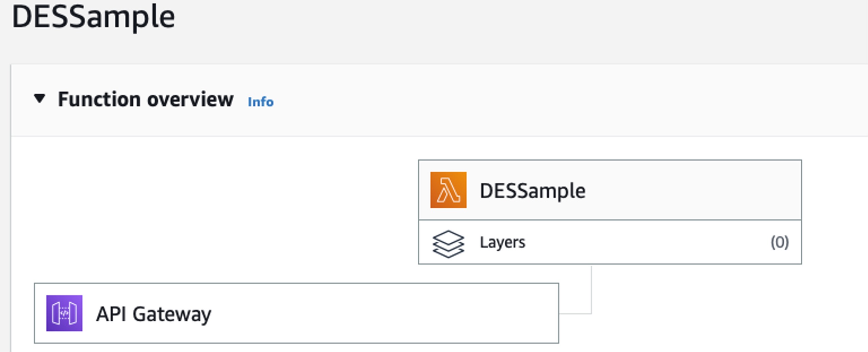
Task: Click the layers count (0)
Action: pos(780,242)
